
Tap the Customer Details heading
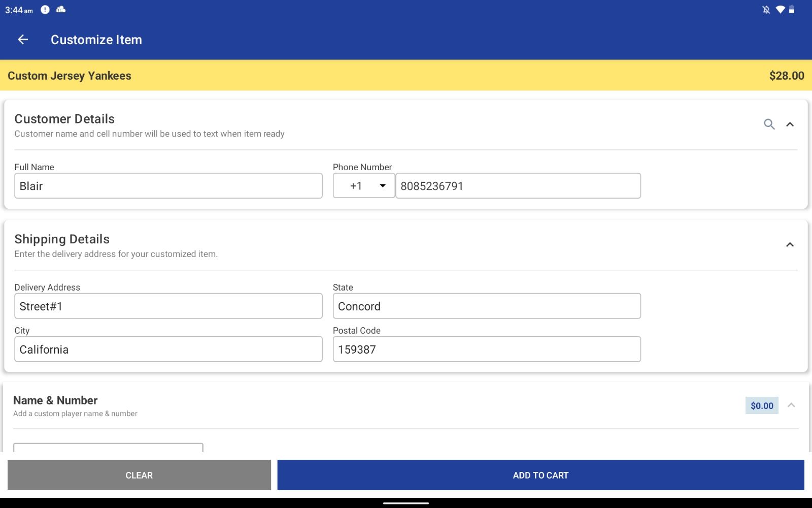point(64,119)
